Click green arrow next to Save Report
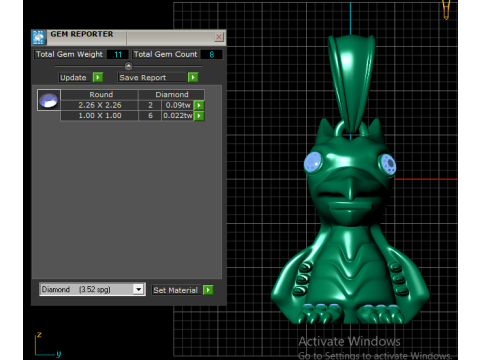The height and width of the screenshot is (360, 480). [x=193, y=78]
